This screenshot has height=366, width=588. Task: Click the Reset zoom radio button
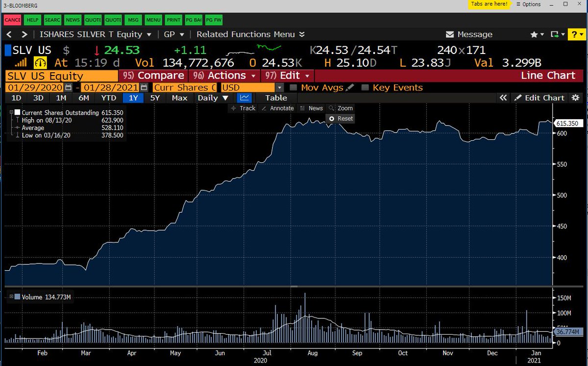tap(341, 118)
